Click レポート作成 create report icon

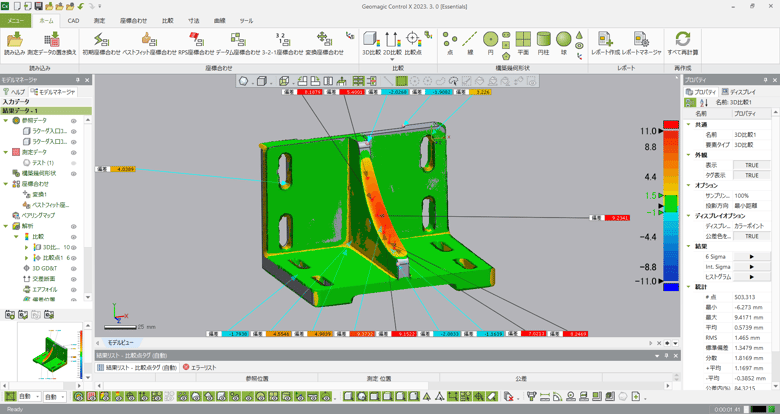(605, 39)
